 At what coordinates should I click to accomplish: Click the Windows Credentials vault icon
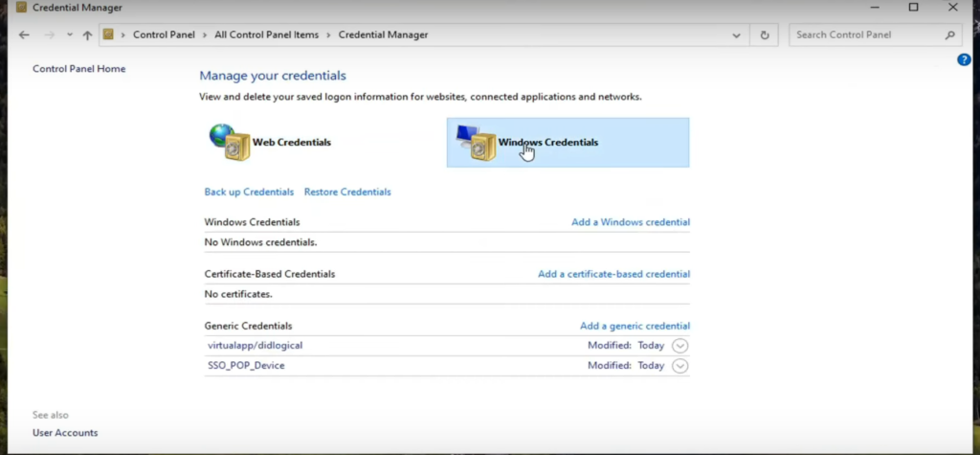click(x=476, y=143)
